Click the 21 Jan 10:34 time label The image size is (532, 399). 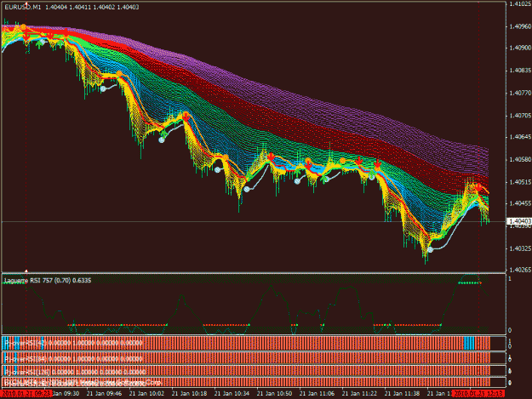point(232,394)
